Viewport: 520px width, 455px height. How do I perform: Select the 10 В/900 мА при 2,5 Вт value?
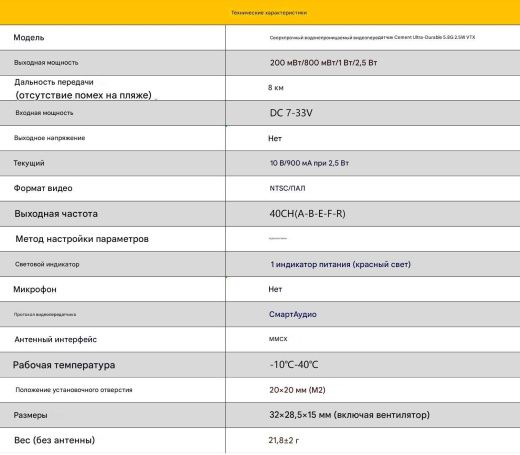[309, 163]
